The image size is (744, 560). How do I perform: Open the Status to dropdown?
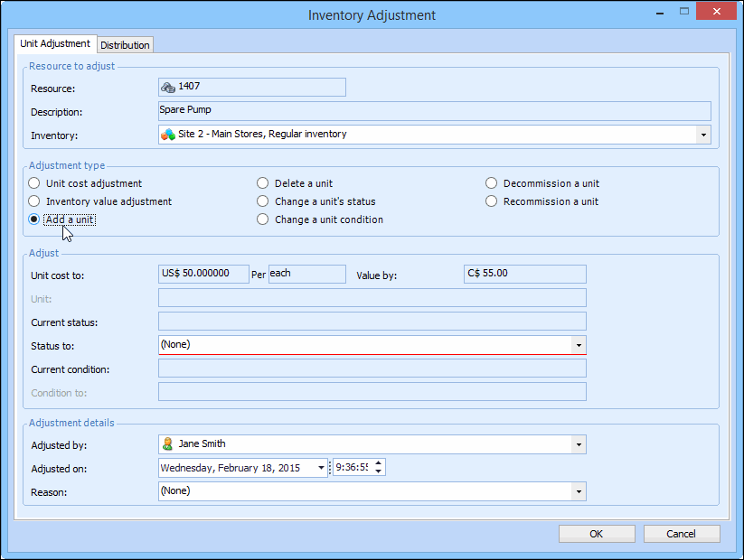578,345
